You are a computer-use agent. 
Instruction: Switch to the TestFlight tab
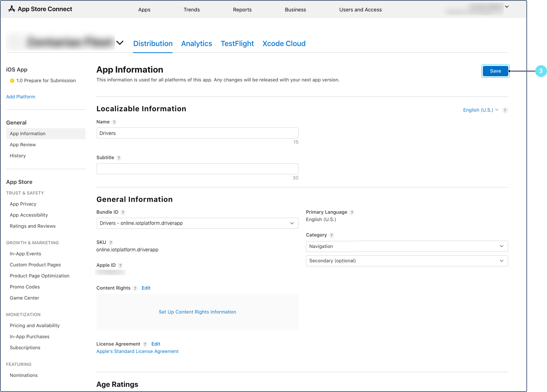(237, 43)
